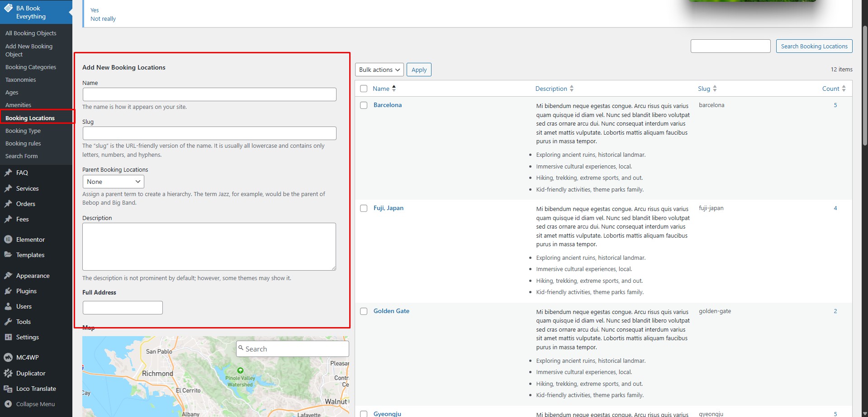Focus the Description textarea

coord(209,247)
